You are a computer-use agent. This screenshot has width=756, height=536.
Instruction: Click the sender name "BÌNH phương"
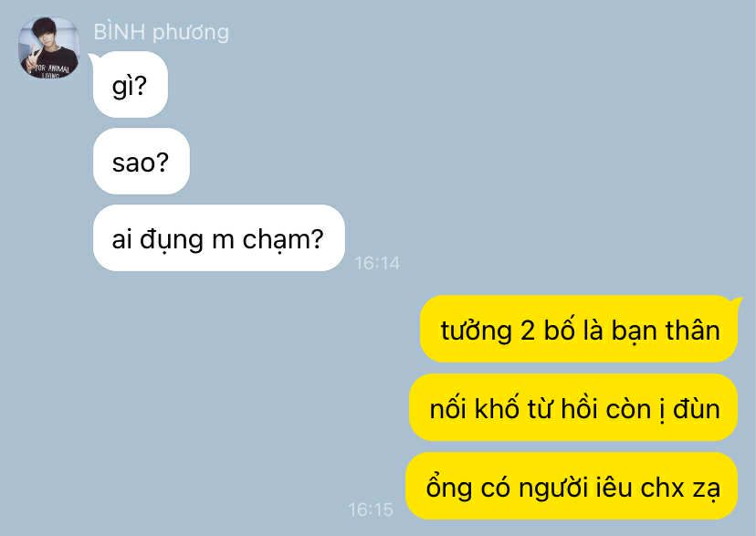click(x=161, y=32)
